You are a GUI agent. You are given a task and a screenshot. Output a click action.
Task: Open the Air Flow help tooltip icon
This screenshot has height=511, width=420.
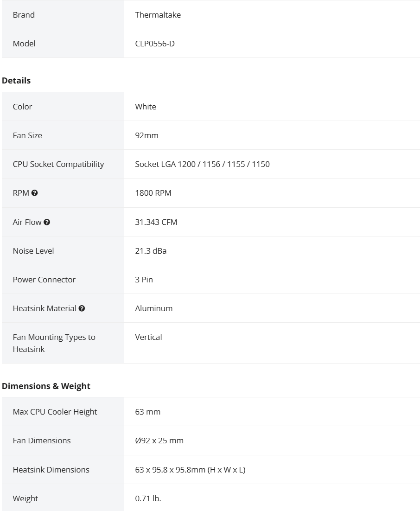click(x=47, y=222)
